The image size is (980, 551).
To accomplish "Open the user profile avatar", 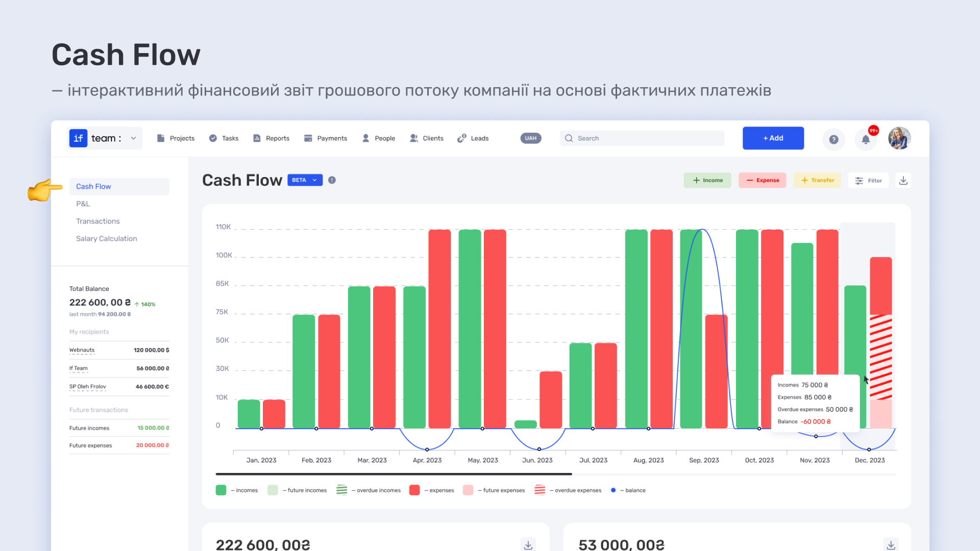I will pyautogui.click(x=899, y=138).
